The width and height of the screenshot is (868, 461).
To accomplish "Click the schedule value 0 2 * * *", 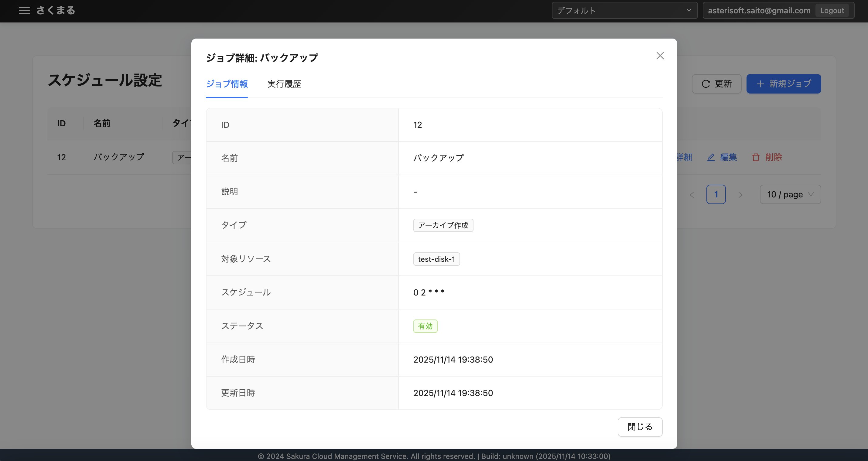I will click(x=429, y=292).
